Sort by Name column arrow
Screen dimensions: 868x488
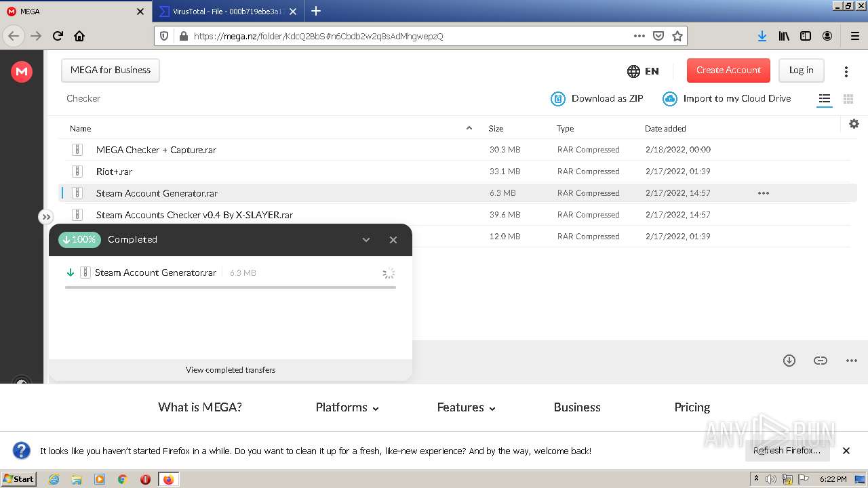(x=469, y=128)
